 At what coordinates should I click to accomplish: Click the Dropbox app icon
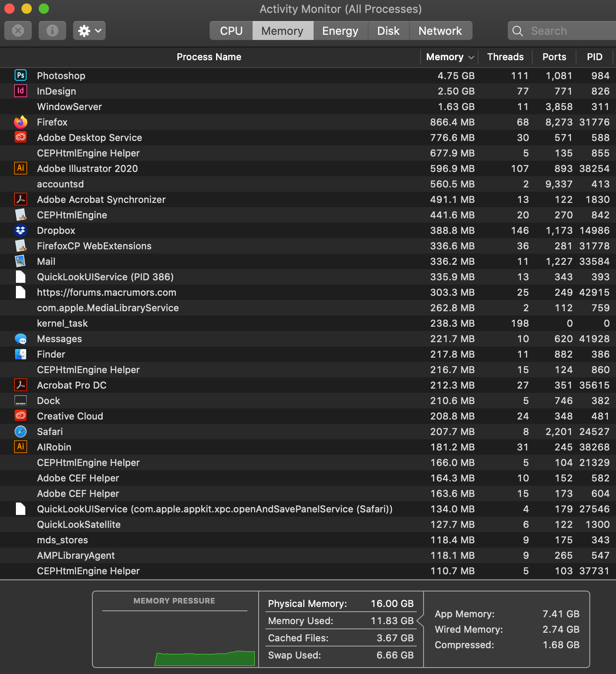pos(21,230)
